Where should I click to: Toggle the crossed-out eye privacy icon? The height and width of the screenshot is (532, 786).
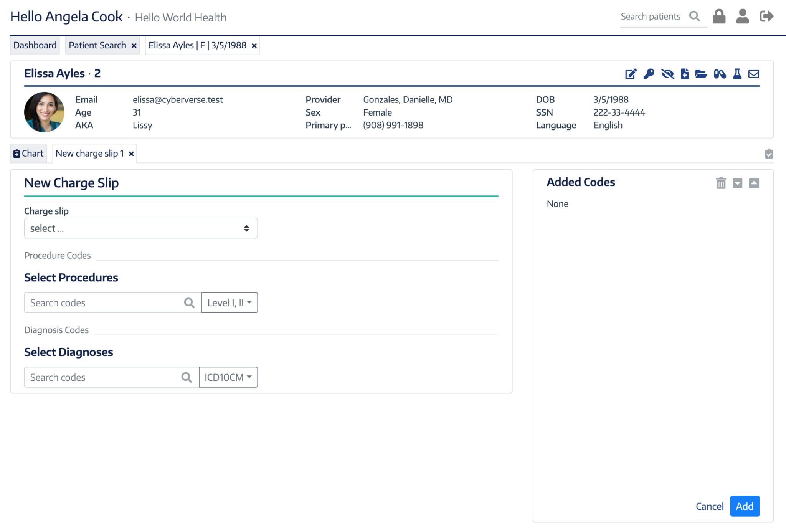[668, 74]
